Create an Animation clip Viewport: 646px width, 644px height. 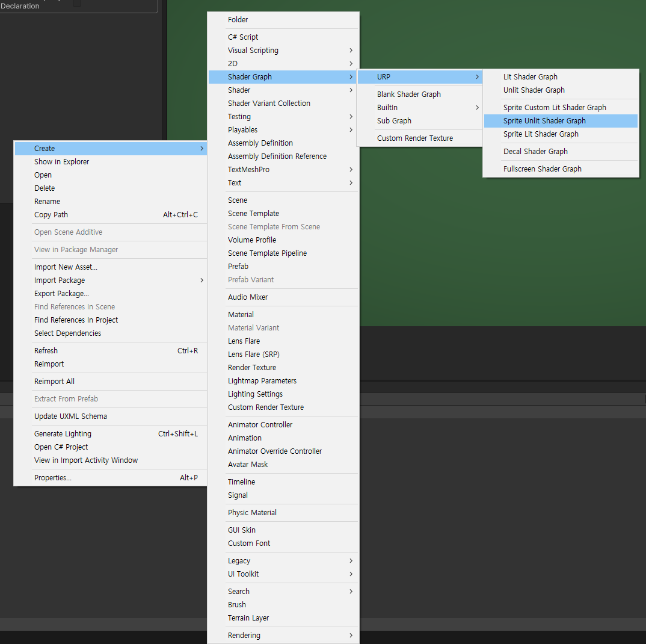[x=283, y=438]
